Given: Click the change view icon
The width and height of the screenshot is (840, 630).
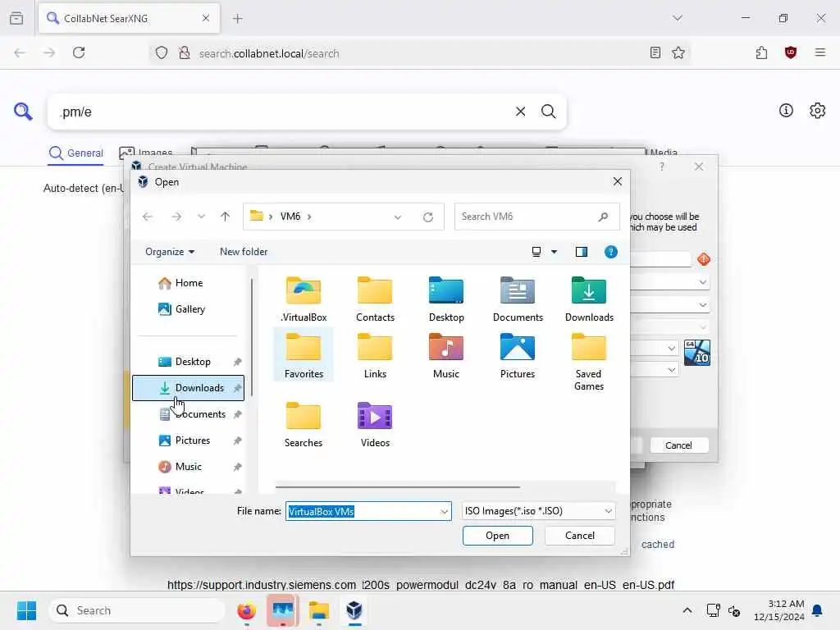Looking at the screenshot, I should point(536,252).
